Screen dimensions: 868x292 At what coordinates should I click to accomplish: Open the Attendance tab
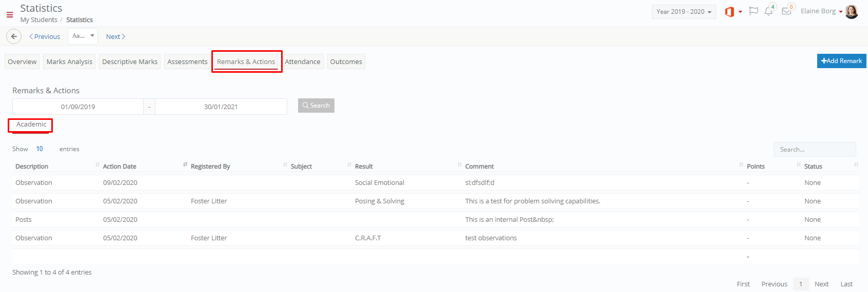303,61
